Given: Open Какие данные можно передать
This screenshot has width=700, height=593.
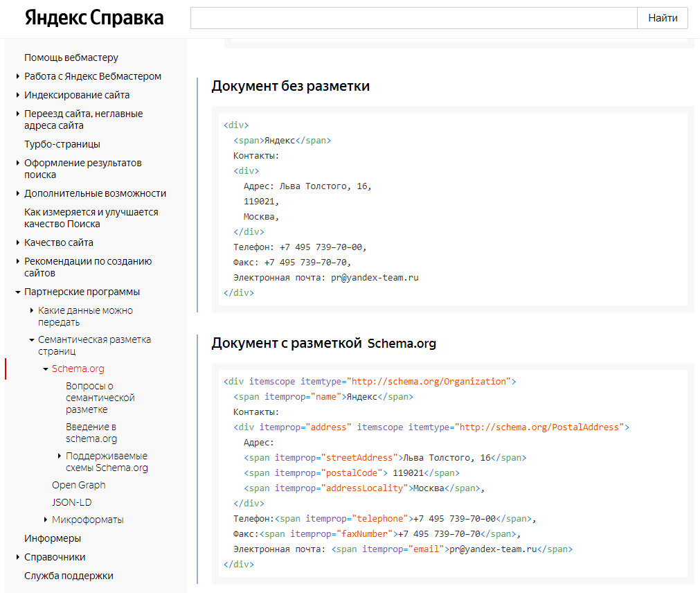Looking at the screenshot, I should coord(85,316).
